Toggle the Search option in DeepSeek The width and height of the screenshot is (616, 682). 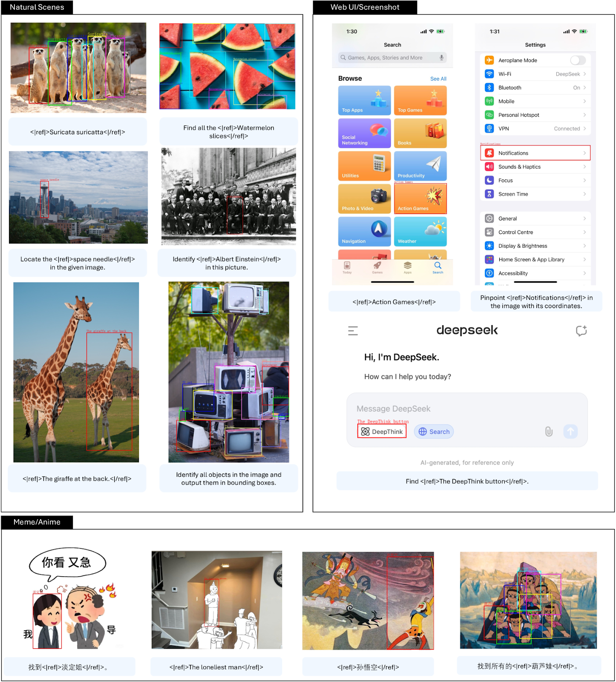point(434,432)
